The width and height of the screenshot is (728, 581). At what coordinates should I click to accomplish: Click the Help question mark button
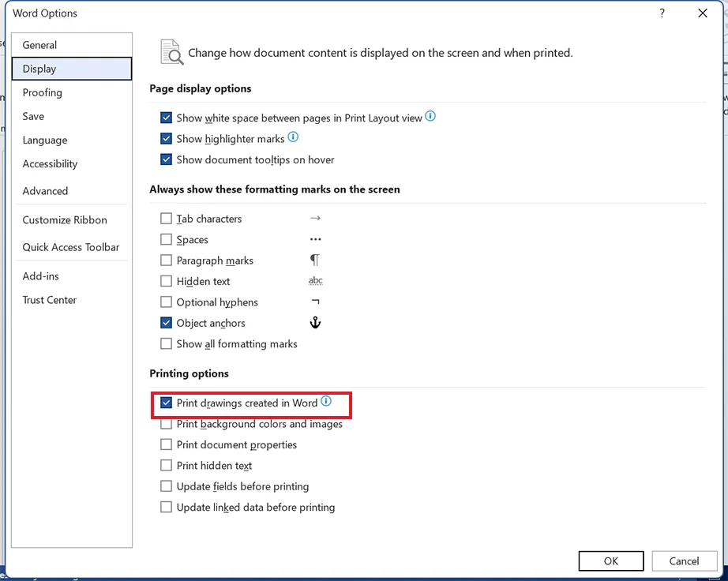662,13
